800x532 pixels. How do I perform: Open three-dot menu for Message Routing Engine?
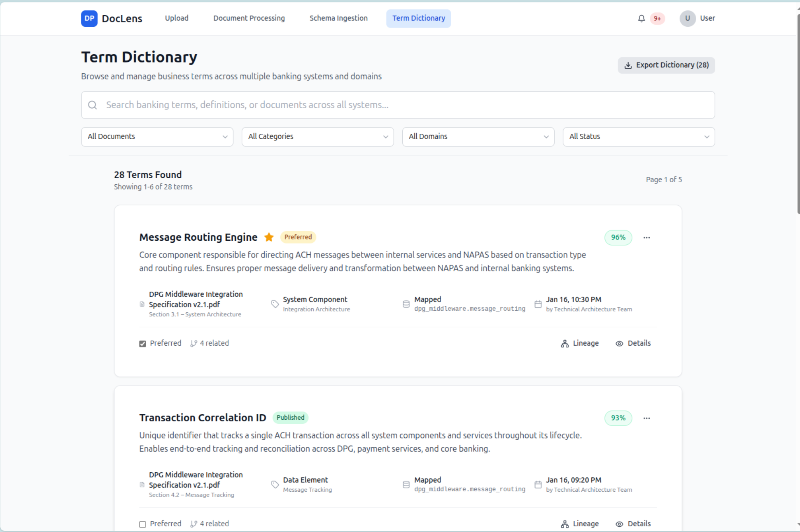point(646,237)
